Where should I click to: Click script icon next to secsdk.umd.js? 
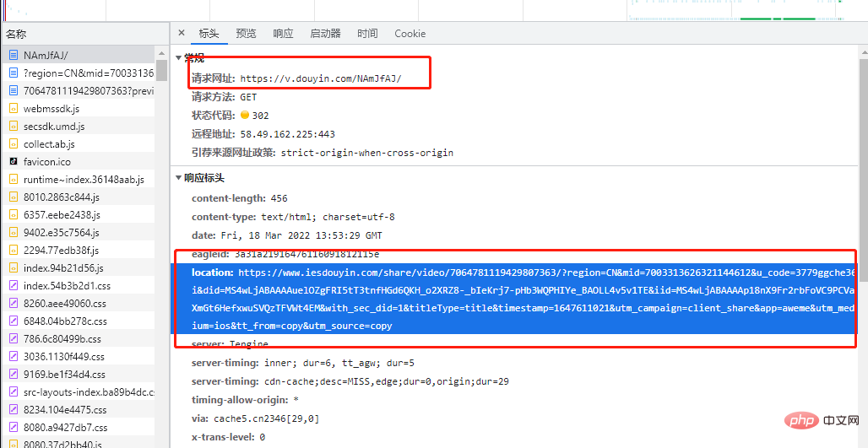tap(14, 126)
